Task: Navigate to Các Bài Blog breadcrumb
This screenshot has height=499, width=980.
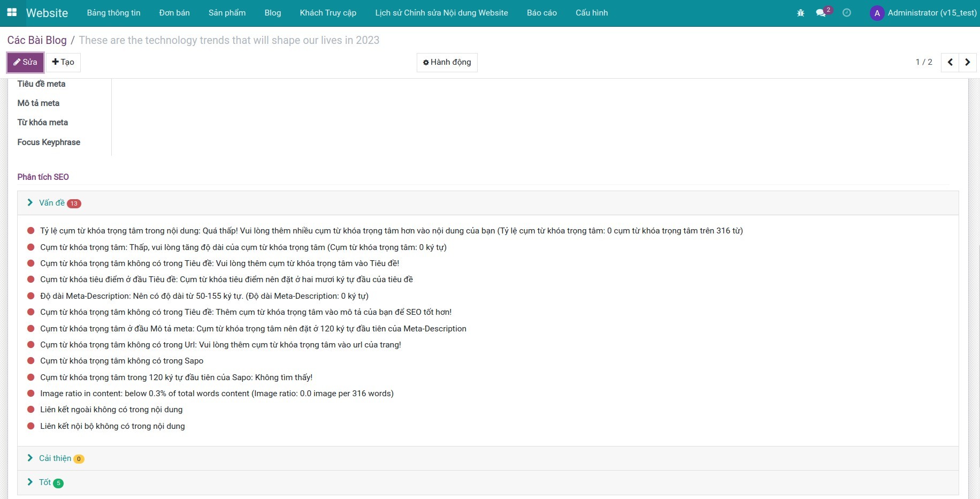Action: (37, 40)
